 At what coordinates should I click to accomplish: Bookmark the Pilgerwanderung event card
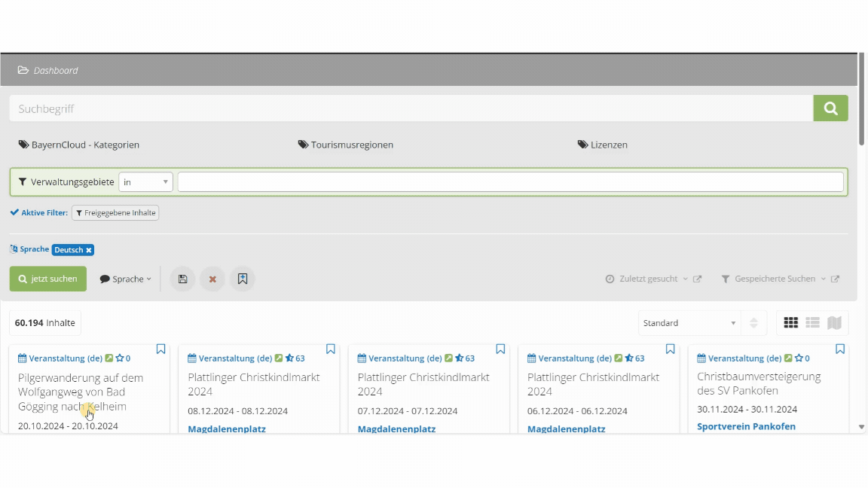coord(160,349)
